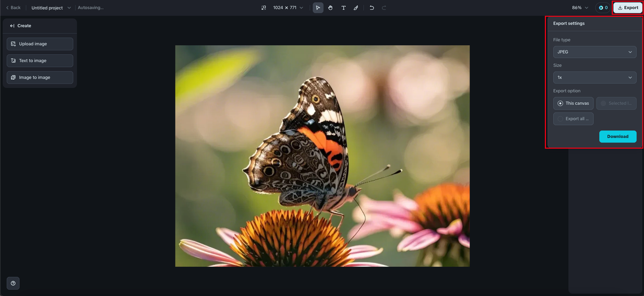The height and width of the screenshot is (296, 644).
Task: Click Image to image
Action: 40,78
